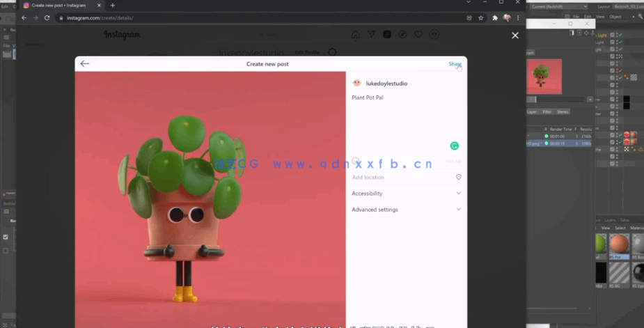The image size is (644, 328).
Task: Open Chrome extensions puzzle icon
Action: [x=495, y=17]
